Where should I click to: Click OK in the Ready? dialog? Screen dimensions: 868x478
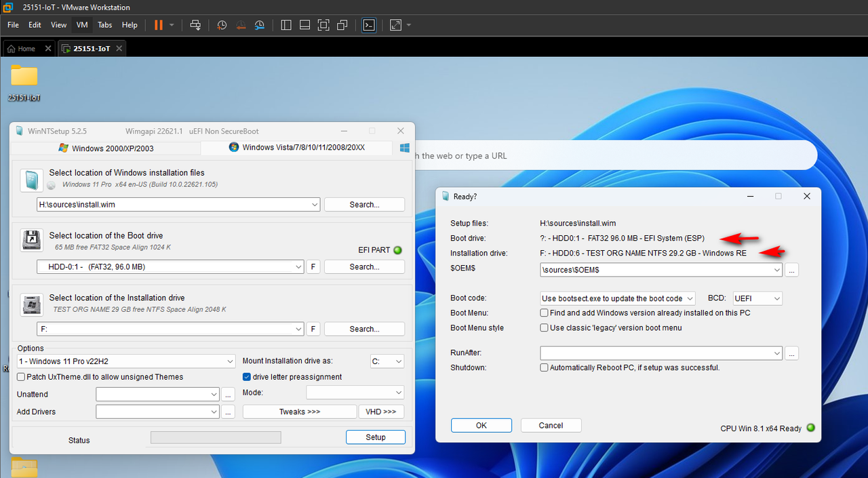point(481,425)
